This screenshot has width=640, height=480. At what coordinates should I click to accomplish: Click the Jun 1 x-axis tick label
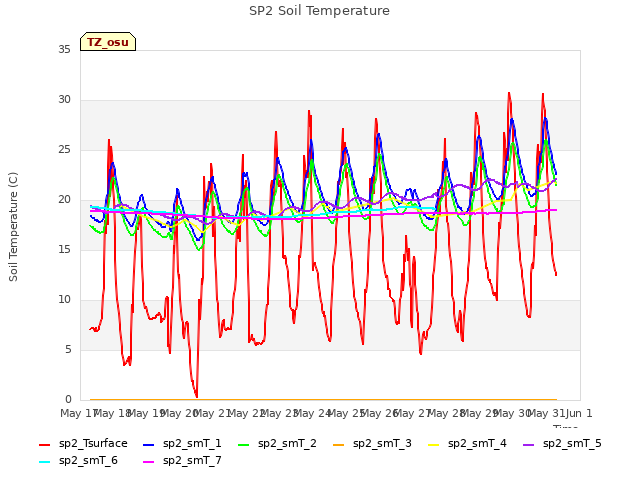click(579, 413)
